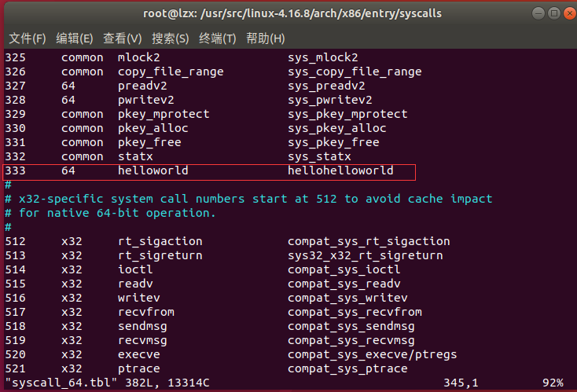The image size is (577, 392).
Task: Click syscall number 325
Action: point(16,57)
